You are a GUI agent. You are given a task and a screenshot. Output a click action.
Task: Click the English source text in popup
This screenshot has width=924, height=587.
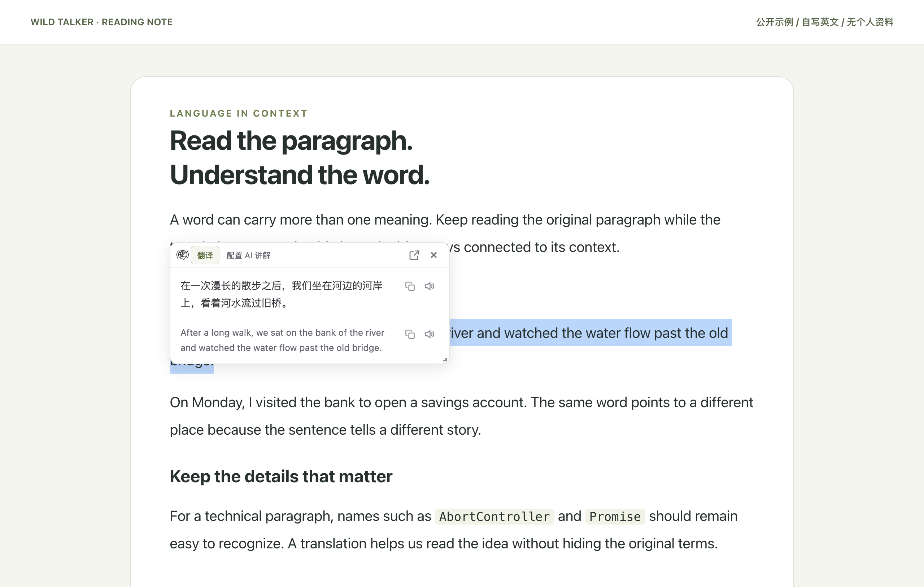[x=282, y=340]
